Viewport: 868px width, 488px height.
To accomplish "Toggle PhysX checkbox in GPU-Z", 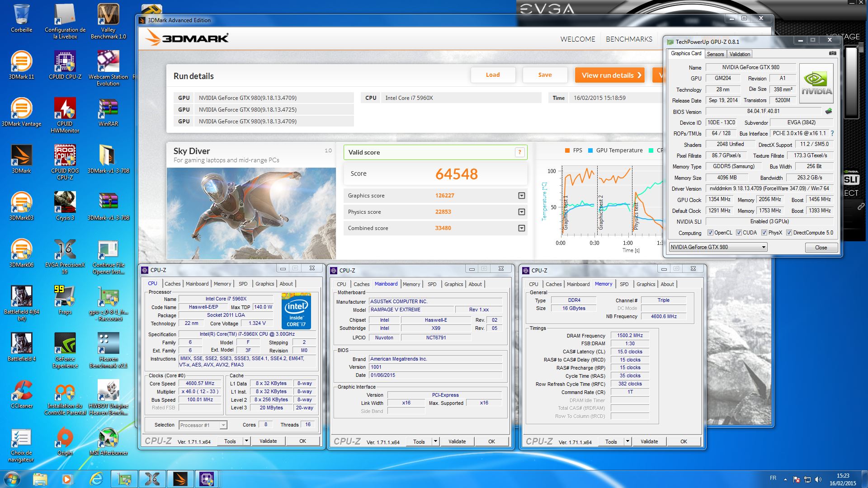I will click(x=764, y=233).
